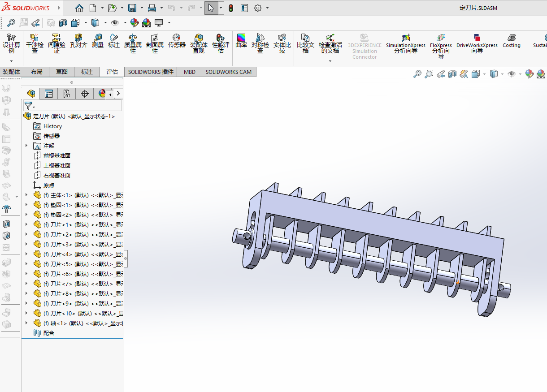Open the 测量 measure tool
Screen dimensions: 547x392
click(x=98, y=41)
